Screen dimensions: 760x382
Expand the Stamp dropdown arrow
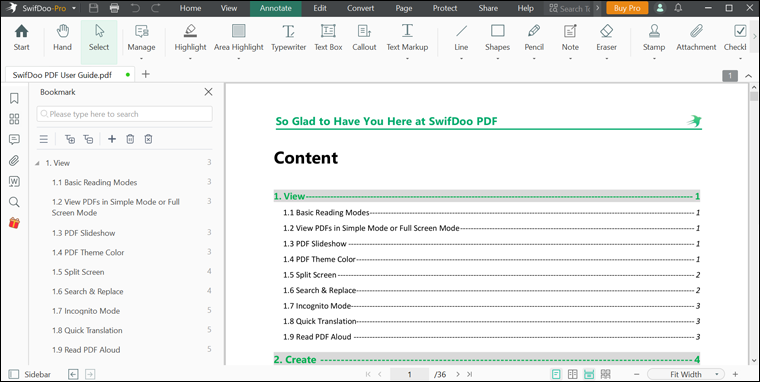(x=654, y=59)
